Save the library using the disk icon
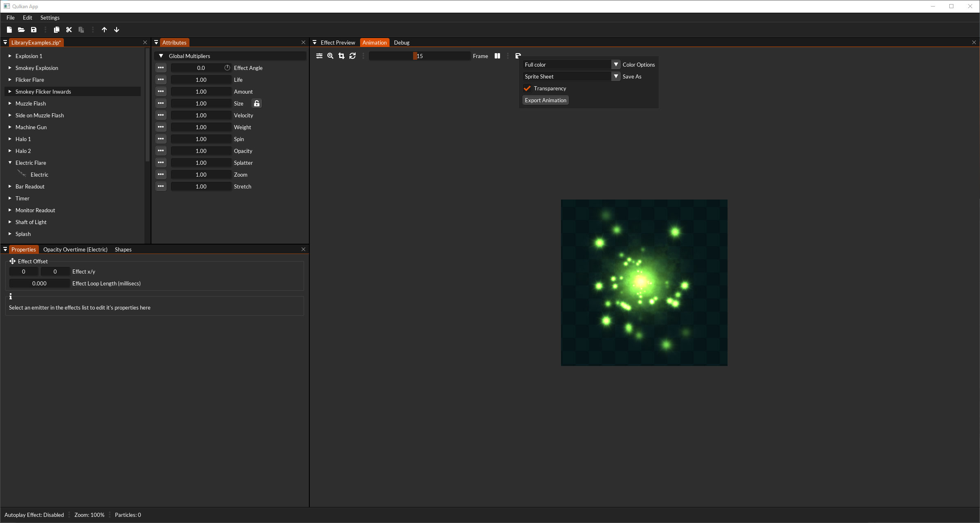 34,30
